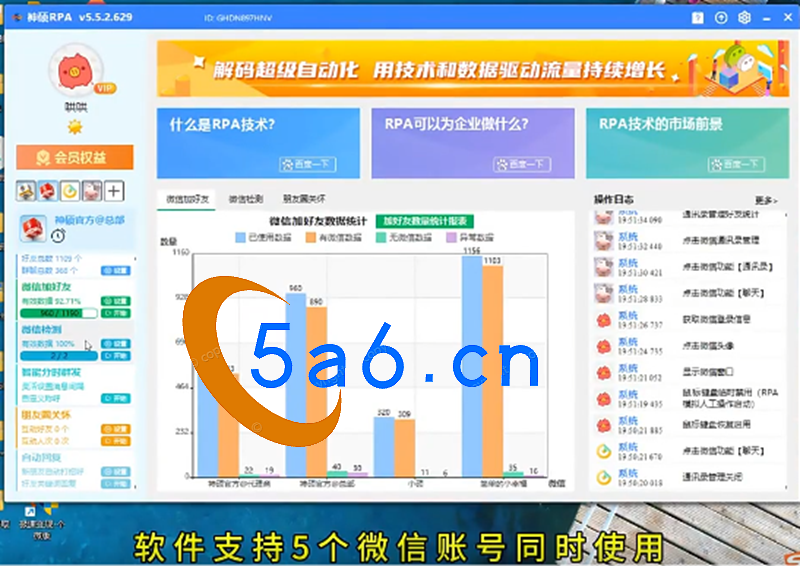The width and height of the screenshot is (800, 566).
Task: Open the help icon in title bar
Action: (697, 18)
